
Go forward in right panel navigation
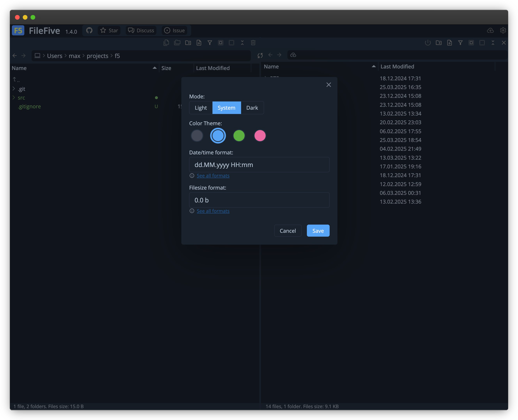279,55
